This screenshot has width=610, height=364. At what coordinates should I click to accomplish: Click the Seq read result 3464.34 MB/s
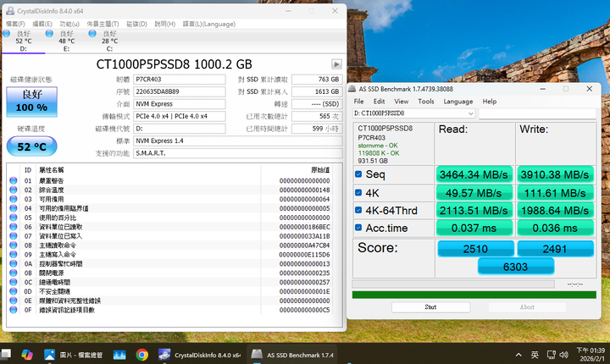[x=474, y=174]
